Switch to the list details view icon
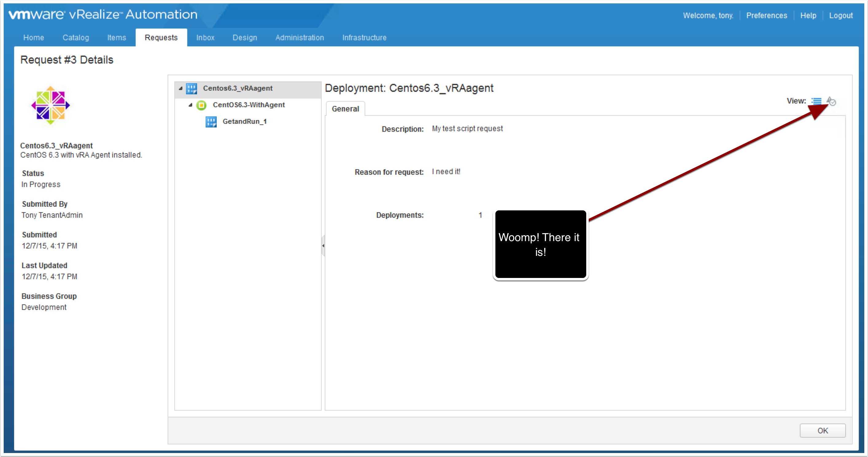The image size is (868, 457). [816, 101]
